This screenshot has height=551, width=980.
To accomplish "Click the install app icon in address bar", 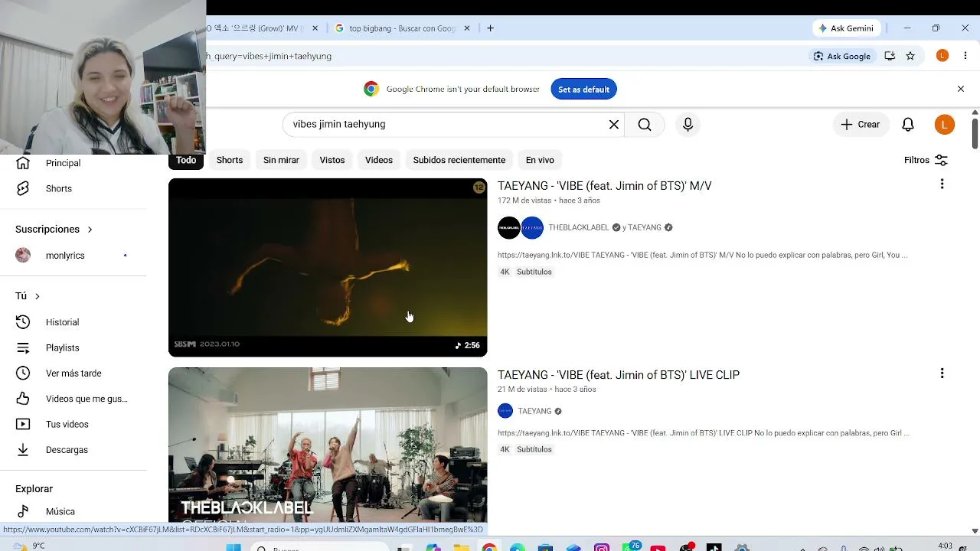I will point(890,56).
